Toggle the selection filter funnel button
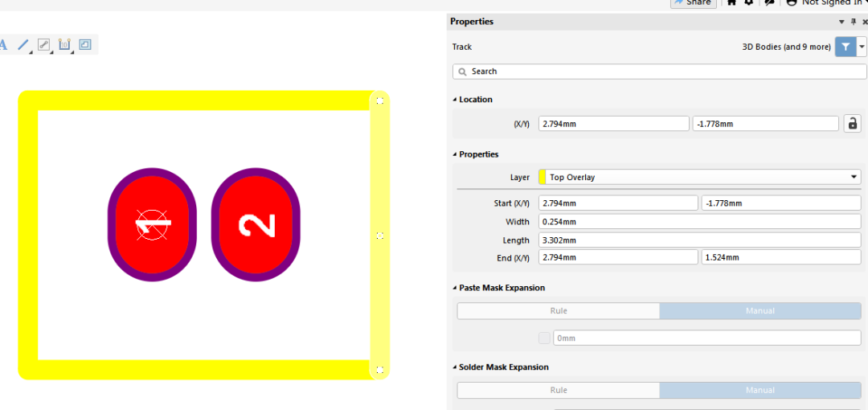Viewport: 868px width, 410px height. click(845, 47)
